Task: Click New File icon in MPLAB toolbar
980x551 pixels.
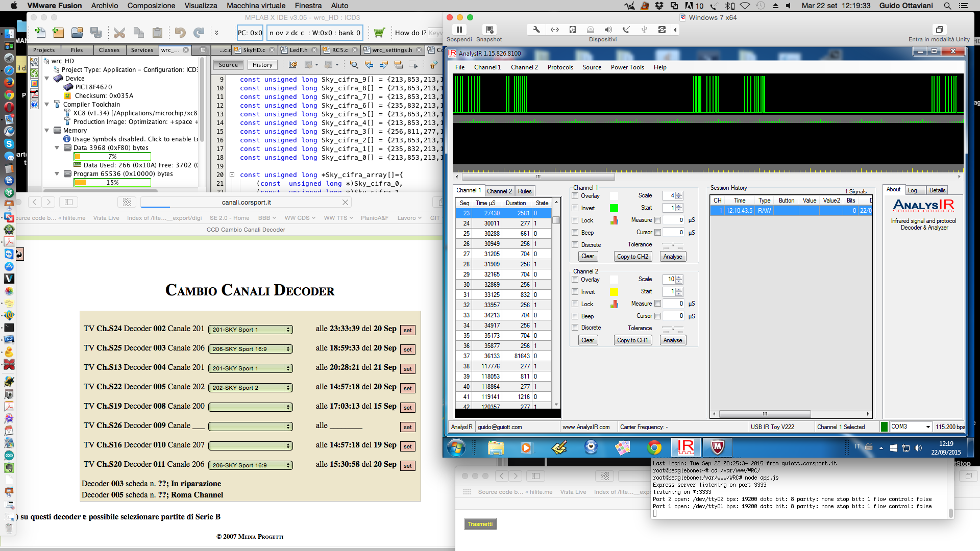Action: [40, 33]
